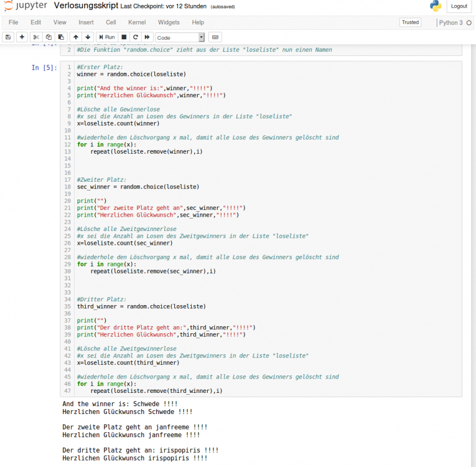This screenshot has height=467, width=476.
Task: Move selected cell up with arrow
Action: coord(75,37)
